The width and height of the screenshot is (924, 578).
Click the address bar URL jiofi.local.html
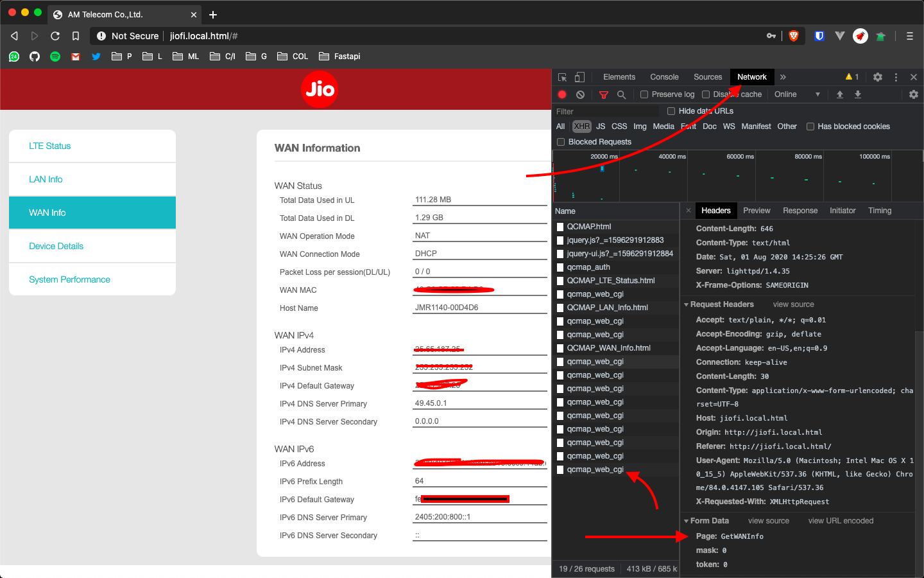[203, 36]
